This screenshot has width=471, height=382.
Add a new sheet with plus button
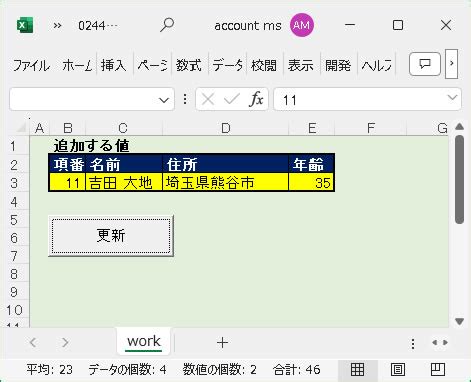[222, 342]
